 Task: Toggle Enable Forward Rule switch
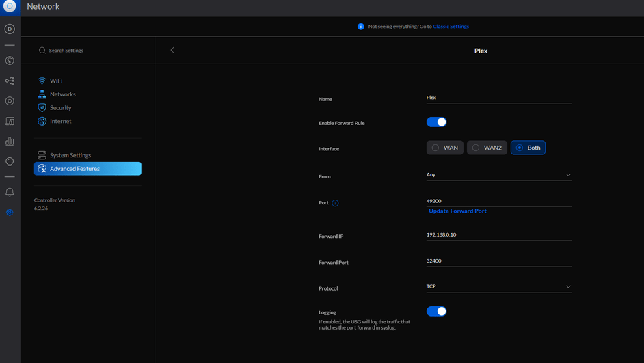click(x=436, y=122)
